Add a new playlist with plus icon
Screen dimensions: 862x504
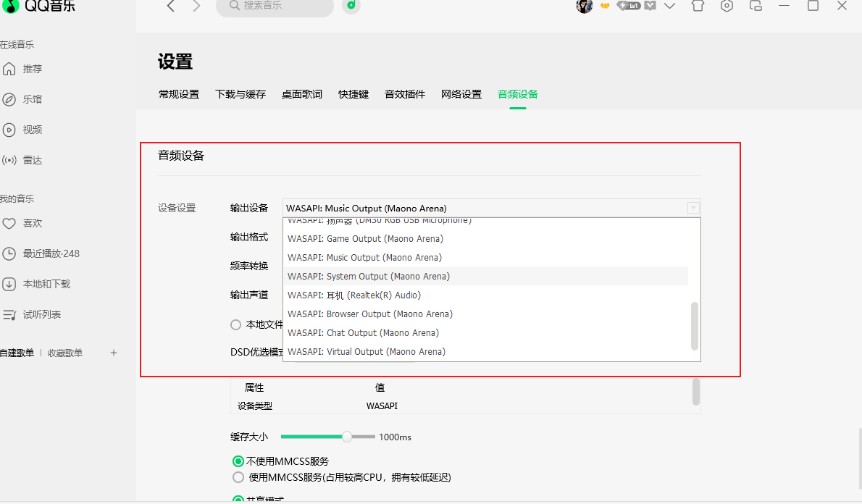click(x=113, y=353)
